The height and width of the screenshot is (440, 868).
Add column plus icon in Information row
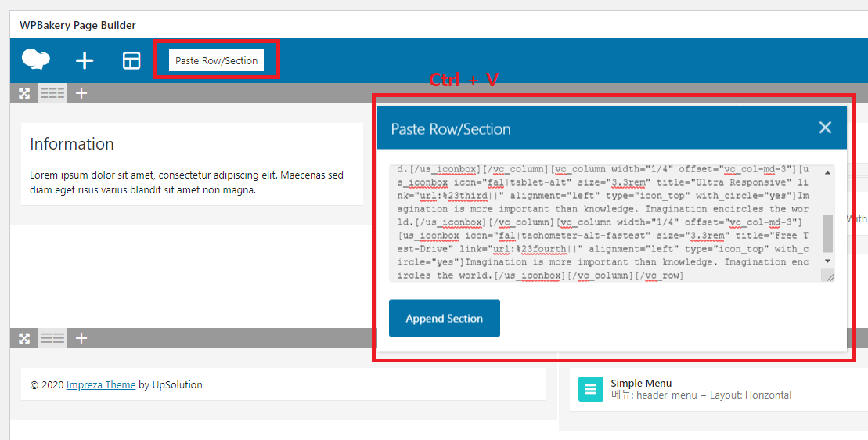[81, 93]
